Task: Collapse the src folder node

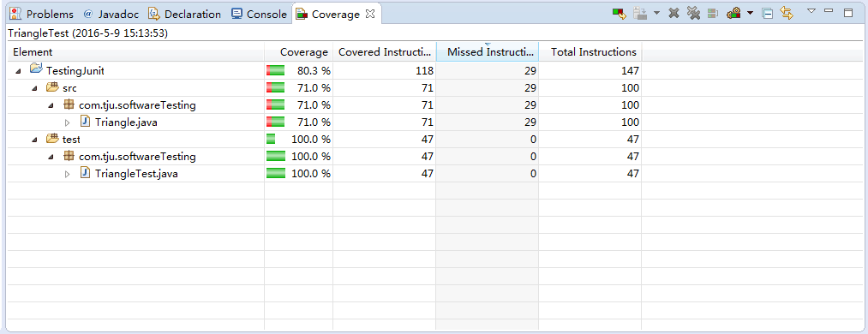Action: pos(35,88)
